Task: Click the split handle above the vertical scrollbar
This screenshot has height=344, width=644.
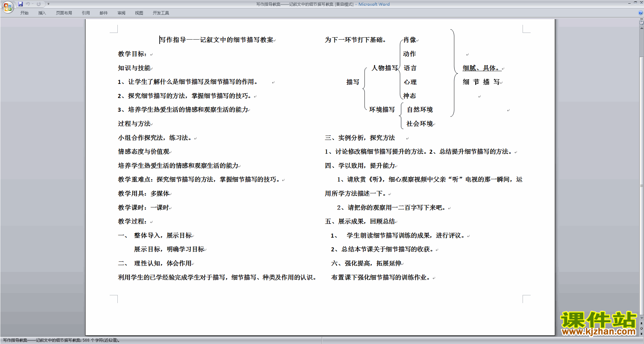Action: pos(642,19)
